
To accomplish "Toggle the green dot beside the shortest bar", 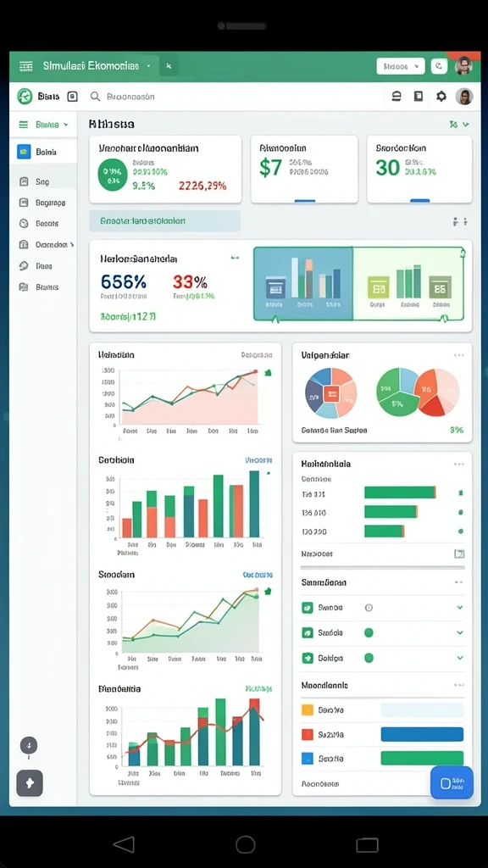I will (461, 531).
